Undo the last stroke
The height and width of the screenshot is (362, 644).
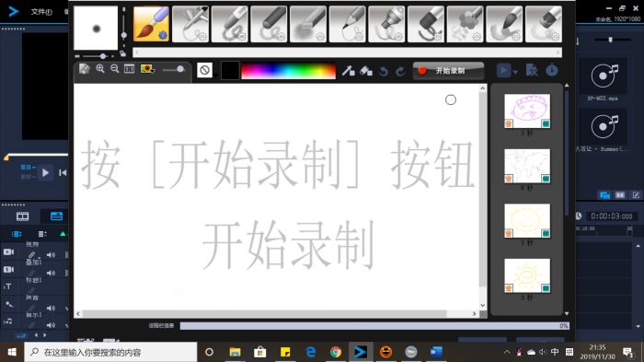(x=384, y=71)
